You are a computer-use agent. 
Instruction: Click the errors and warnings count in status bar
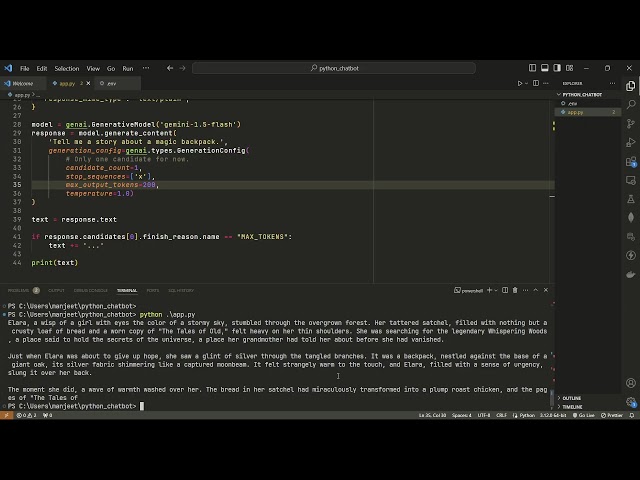(x=27, y=415)
